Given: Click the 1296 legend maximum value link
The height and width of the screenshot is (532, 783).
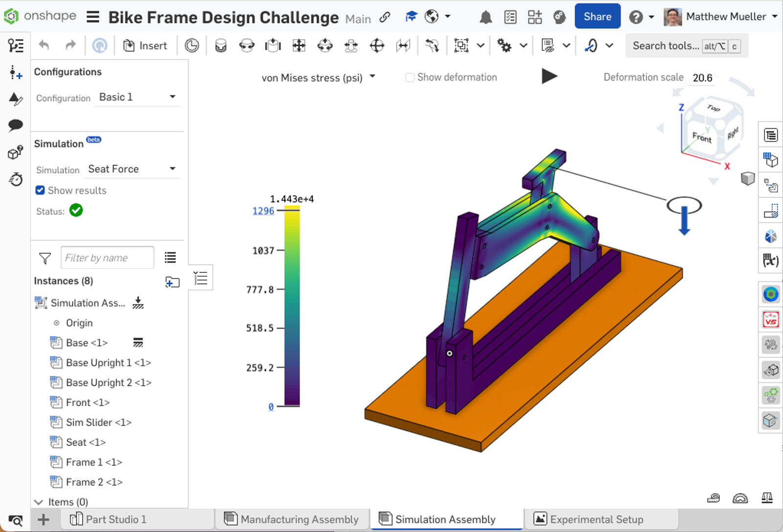Looking at the screenshot, I should pyautogui.click(x=263, y=211).
